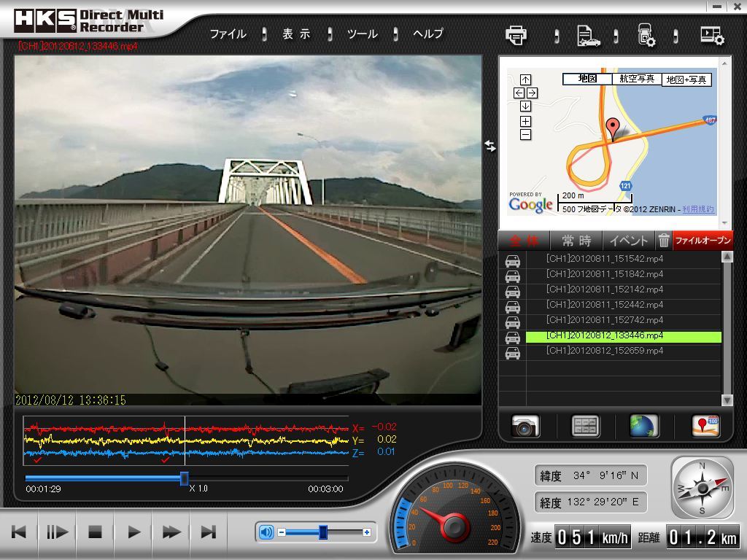Decrease volume with the minus button

pyautogui.click(x=282, y=532)
